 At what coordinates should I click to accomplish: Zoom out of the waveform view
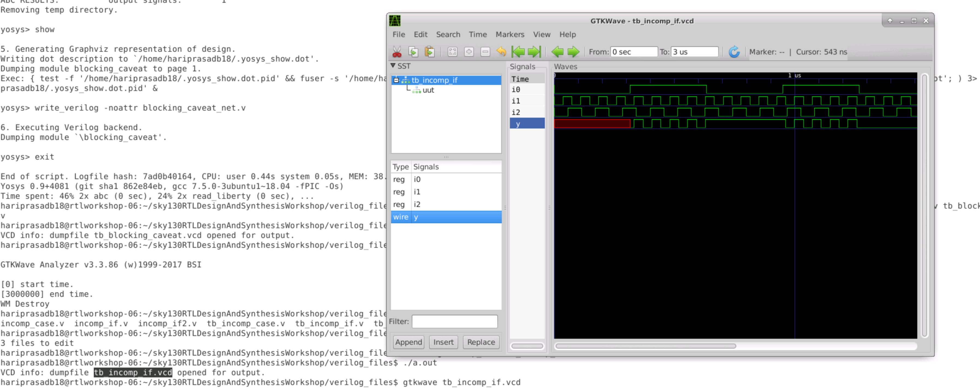tap(485, 52)
